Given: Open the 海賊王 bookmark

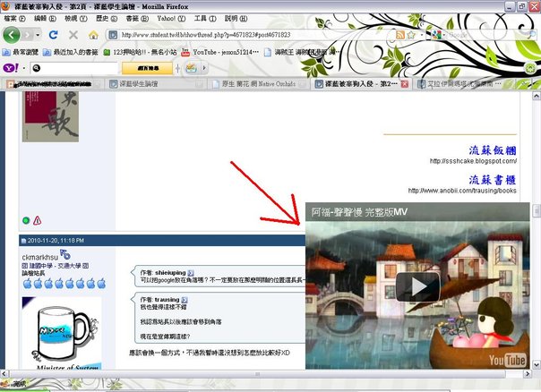Looking at the screenshot, I should coord(301,52).
